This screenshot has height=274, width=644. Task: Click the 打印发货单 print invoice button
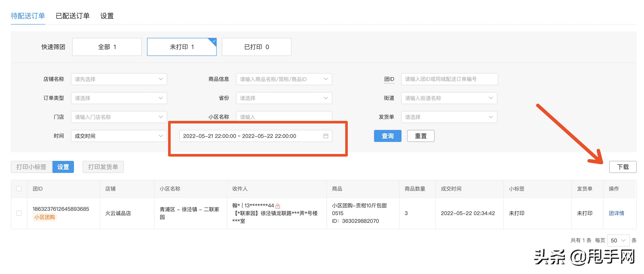103,167
